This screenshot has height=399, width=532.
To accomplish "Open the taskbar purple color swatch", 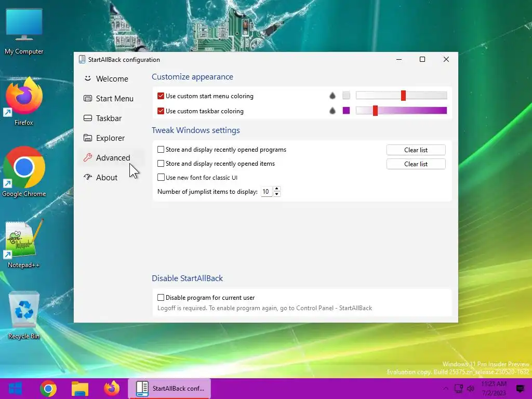I will [x=346, y=110].
